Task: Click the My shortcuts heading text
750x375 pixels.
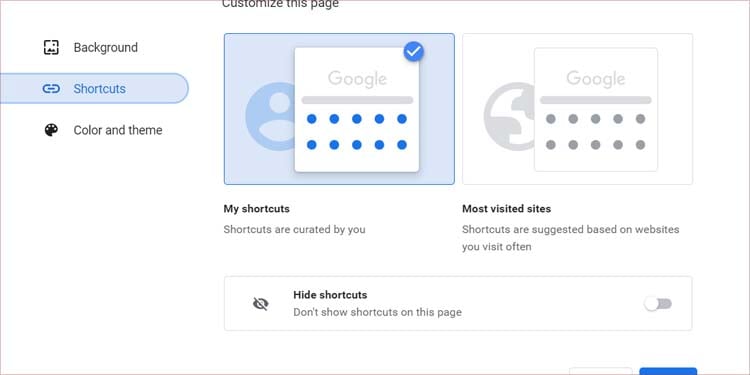Action: coord(256,209)
